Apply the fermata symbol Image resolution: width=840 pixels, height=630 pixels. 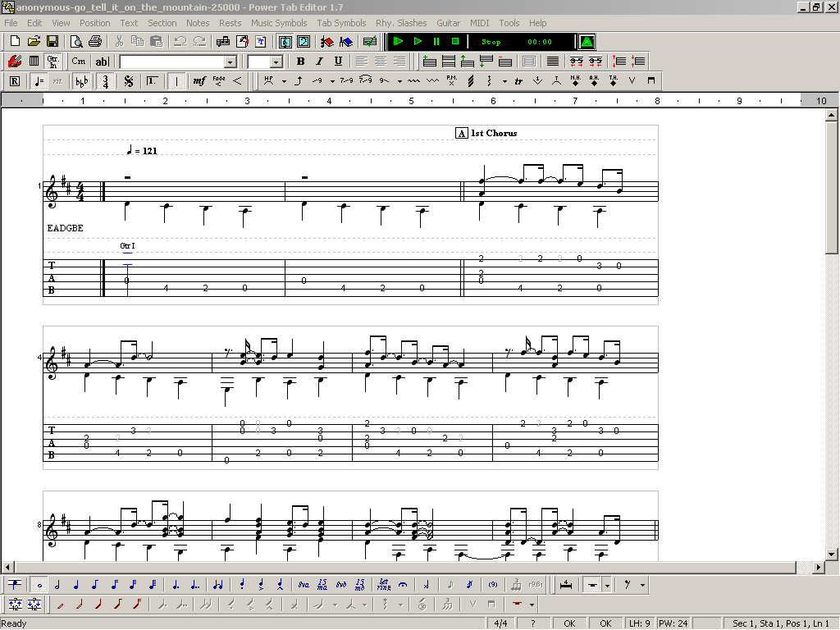[x=403, y=584]
